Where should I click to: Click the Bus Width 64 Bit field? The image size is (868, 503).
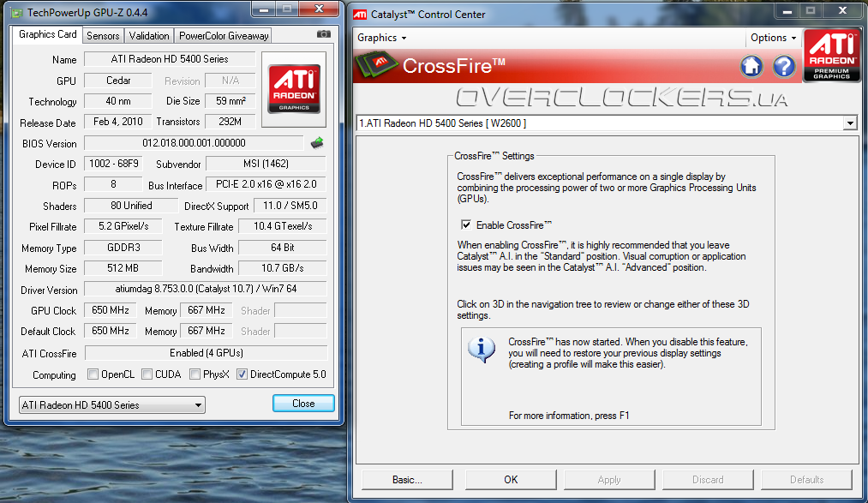[282, 248]
